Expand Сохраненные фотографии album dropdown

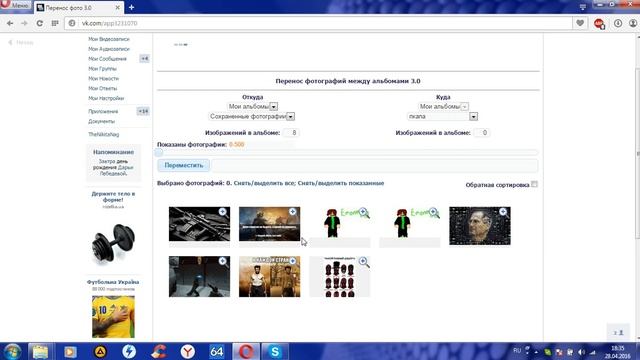tap(290, 117)
